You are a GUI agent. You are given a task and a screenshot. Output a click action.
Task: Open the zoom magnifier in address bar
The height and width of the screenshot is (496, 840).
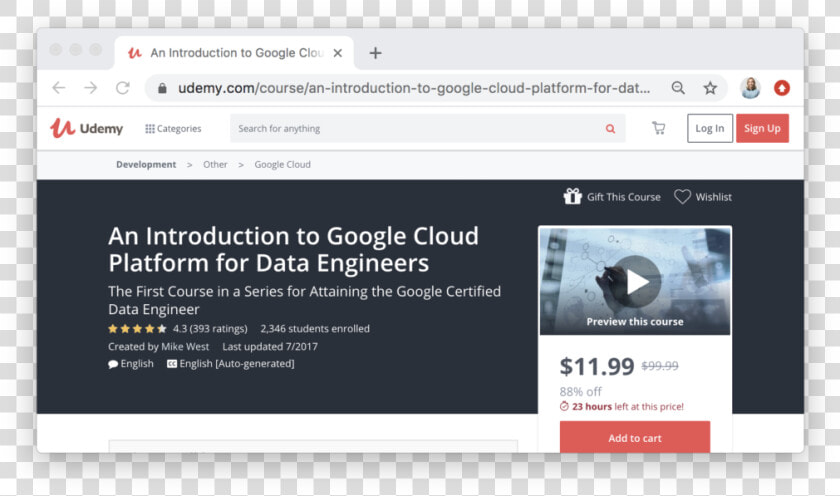pyautogui.click(x=678, y=88)
